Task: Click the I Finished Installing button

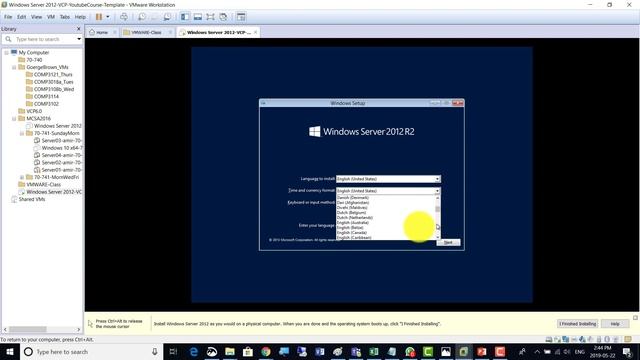Action: pyautogui.click(x=578, y=324)
